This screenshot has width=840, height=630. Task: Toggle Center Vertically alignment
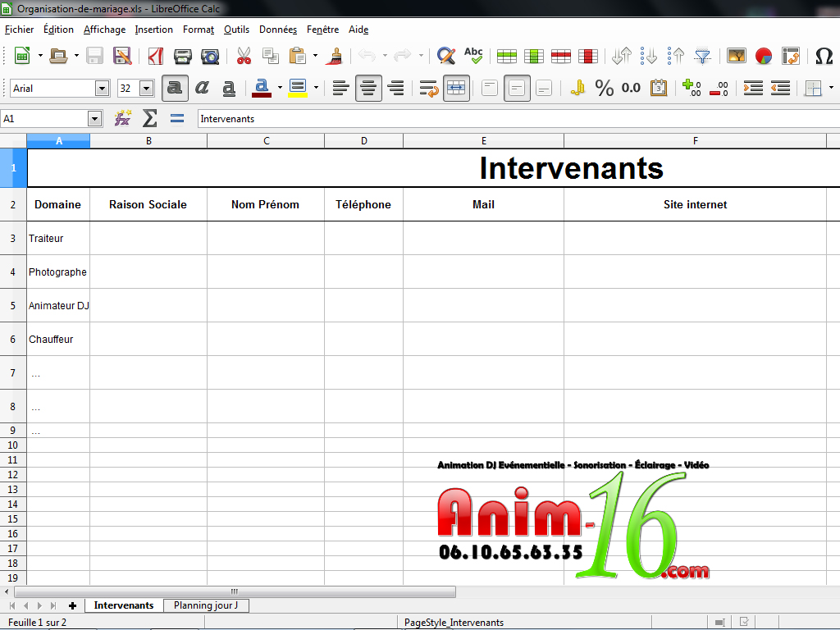point(517,88)
